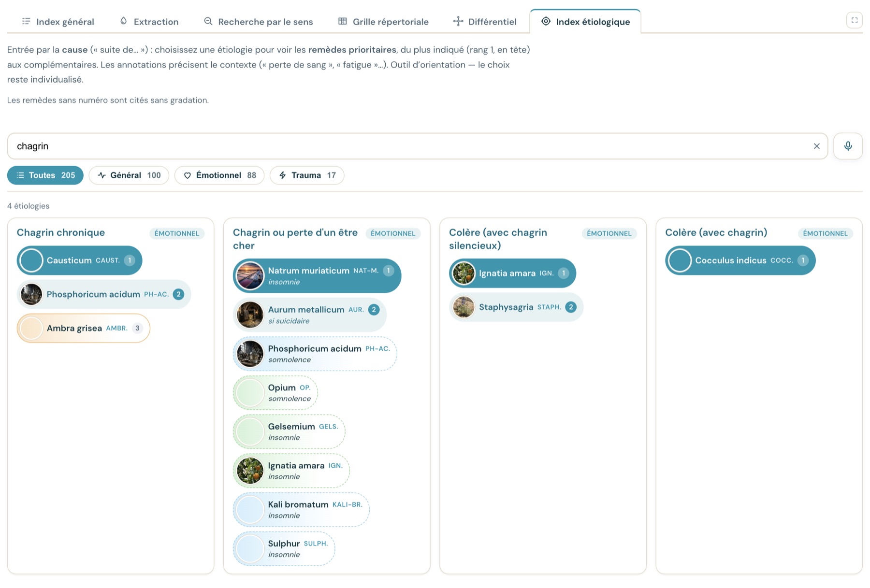Open Natrum muriaticum remedy chip

coord(317,275)
